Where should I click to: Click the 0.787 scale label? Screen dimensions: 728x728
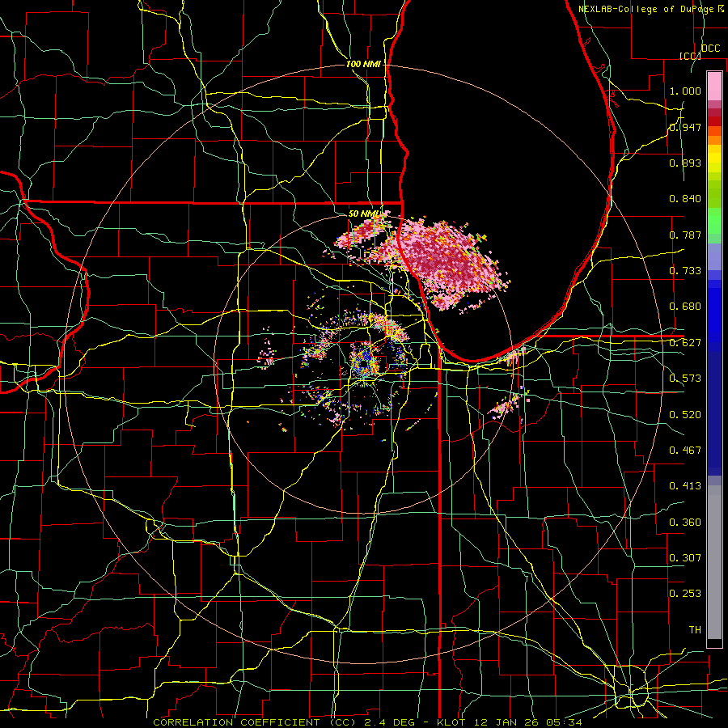pyautogui.click(x=685, y=235)
